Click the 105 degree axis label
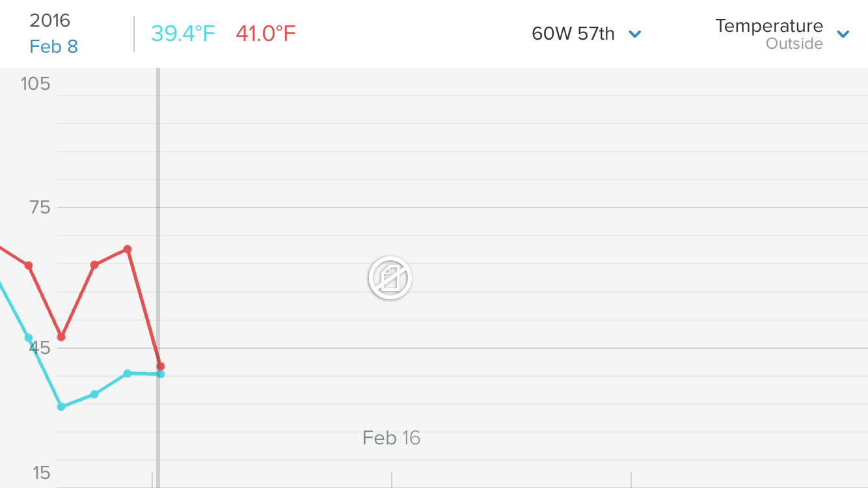The height and width of the screenshot is (488, 868). pos(35,83)
